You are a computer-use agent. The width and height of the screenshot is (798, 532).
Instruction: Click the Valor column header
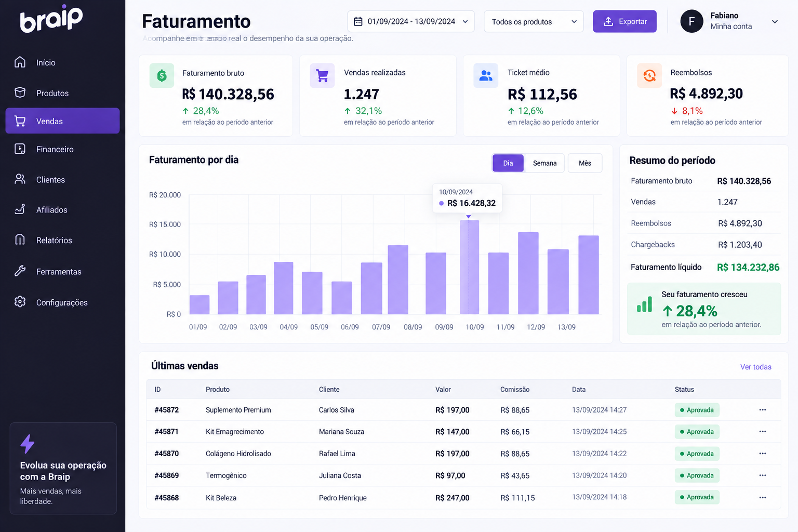click(x=443, y=389)
